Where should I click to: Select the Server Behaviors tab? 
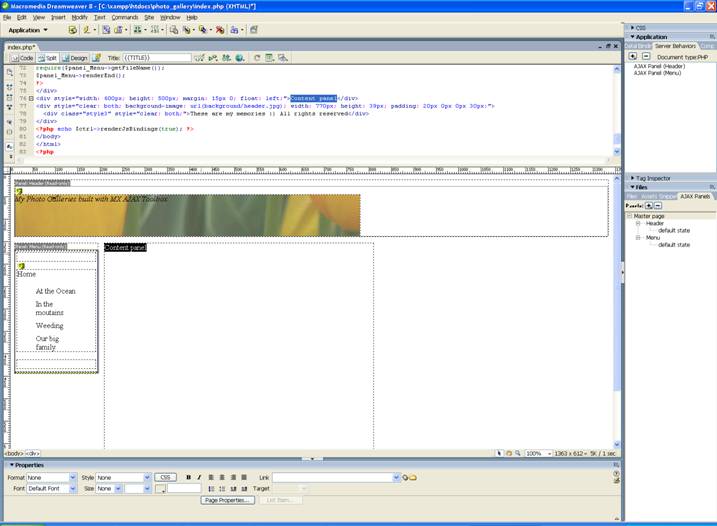pos(675,46)
